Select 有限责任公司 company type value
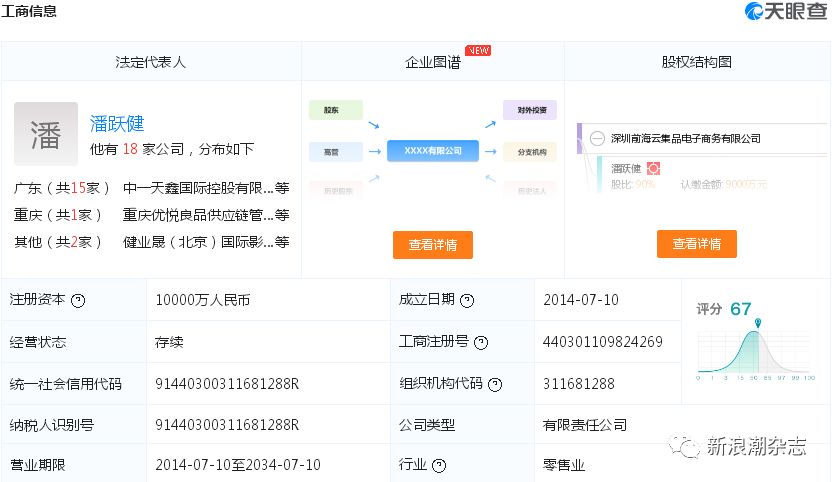Image resolution: width=833 pixels, height=482 pixels. (x=585, y=425)
